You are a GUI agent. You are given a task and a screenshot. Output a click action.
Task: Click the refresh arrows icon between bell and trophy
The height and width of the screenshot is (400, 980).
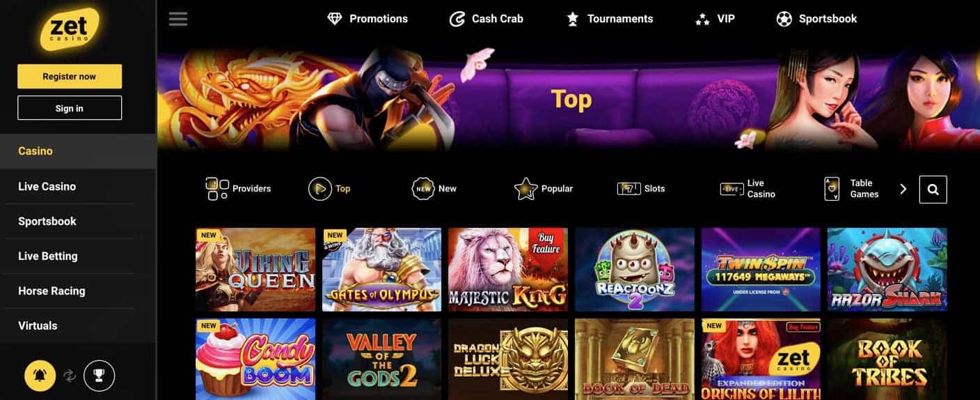coord(70,376)
